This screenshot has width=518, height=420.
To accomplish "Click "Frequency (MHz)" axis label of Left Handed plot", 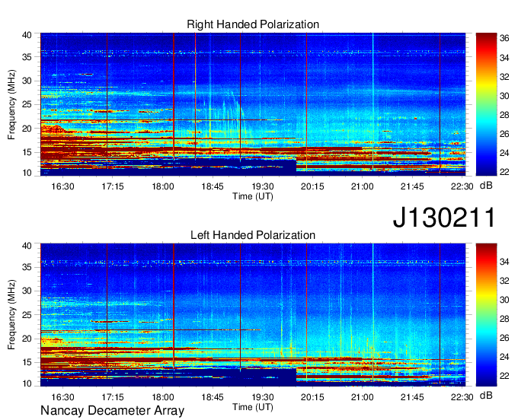I will 11,315.
